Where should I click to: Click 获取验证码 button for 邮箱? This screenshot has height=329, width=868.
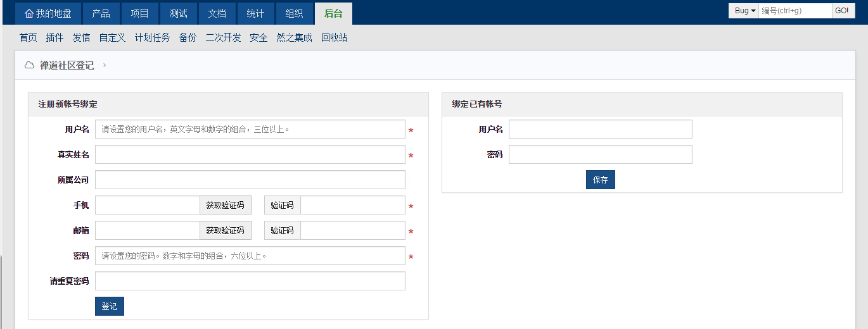[x=225, y=230]
